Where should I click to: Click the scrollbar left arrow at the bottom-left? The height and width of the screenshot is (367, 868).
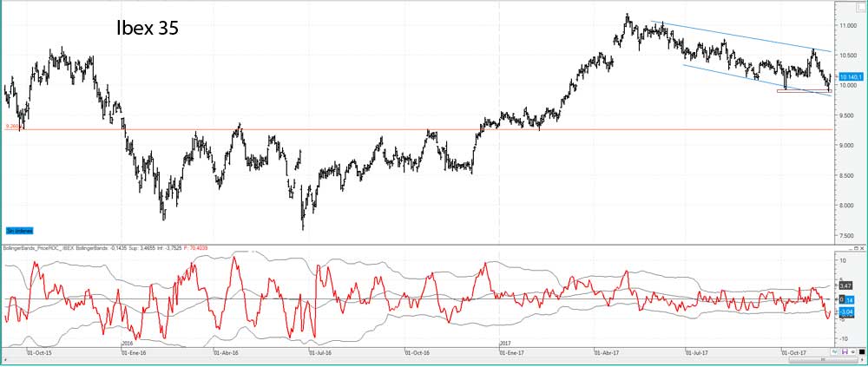click(4, 360)
